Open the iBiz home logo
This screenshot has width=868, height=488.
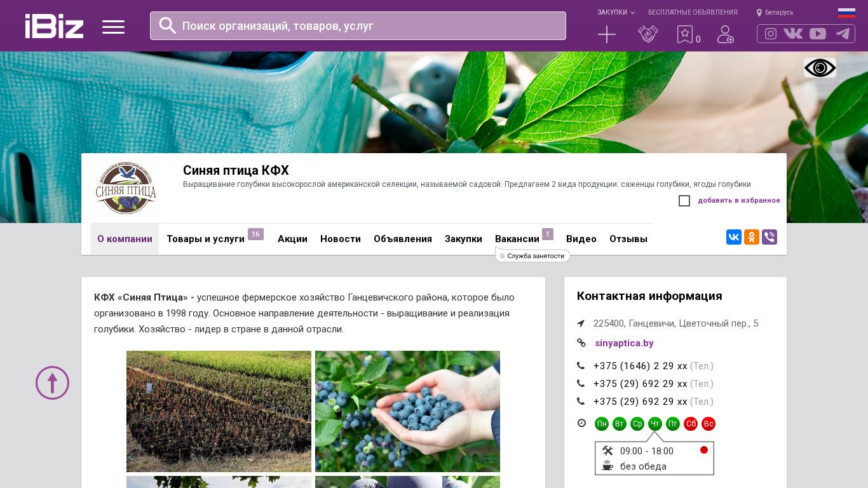[54, 26]
